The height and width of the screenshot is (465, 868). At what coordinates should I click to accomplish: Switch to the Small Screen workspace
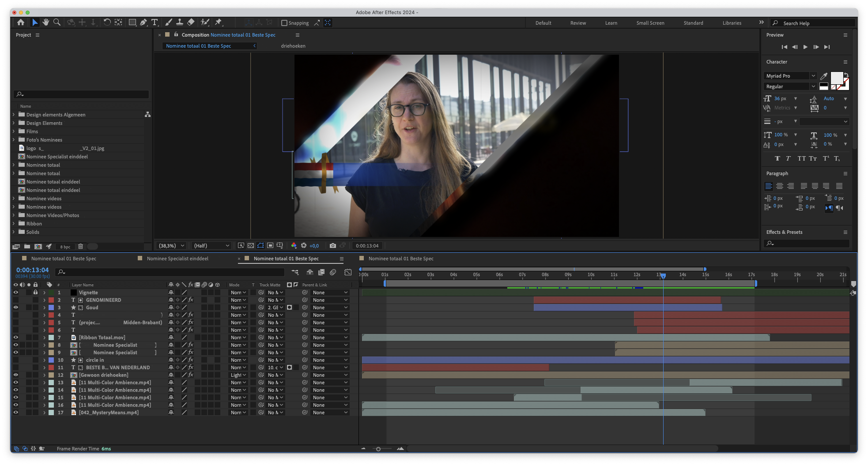click(650, 23)
